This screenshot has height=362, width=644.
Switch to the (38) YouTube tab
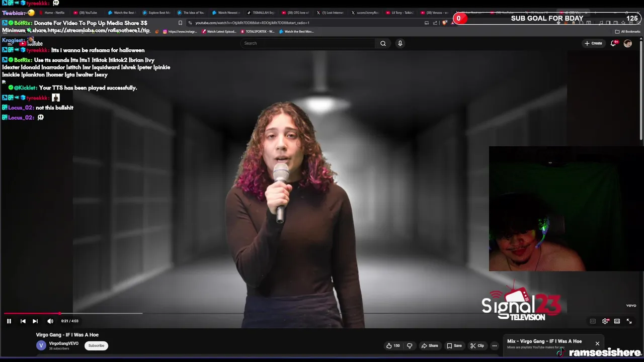[86, 13]
